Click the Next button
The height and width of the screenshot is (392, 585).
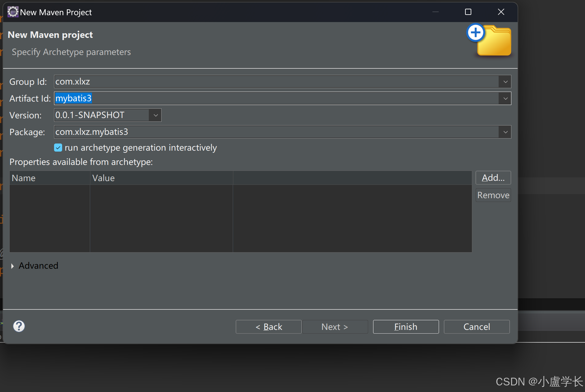click(x=335, y=326)
